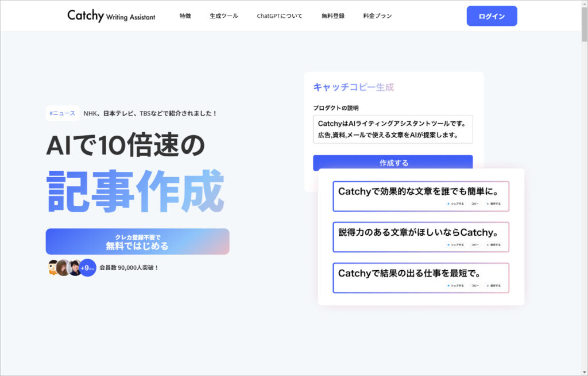Click the プロダクトの説明 label
Viewport: 588px width, 376px height.
(x=335, y=108)
